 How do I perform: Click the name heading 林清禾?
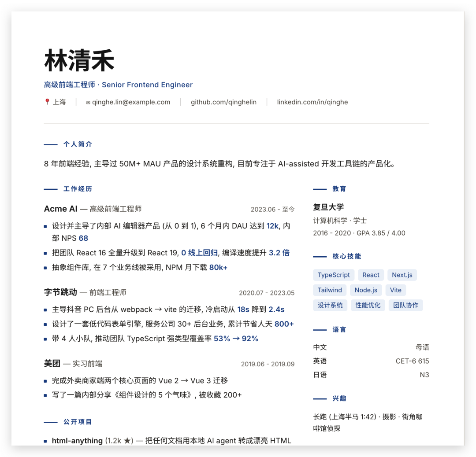[x=79, y=61]
